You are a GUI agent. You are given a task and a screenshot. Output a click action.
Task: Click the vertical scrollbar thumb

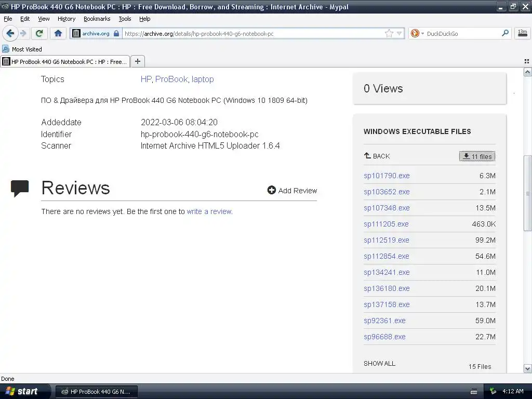tap(527, 193)
